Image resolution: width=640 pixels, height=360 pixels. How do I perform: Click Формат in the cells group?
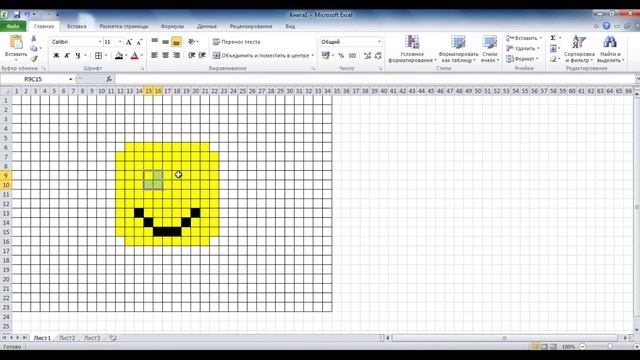(x=522, y=59)
